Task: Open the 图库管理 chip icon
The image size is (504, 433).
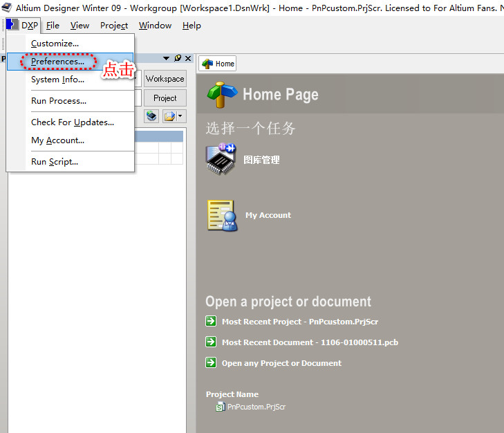Action: 221,159
